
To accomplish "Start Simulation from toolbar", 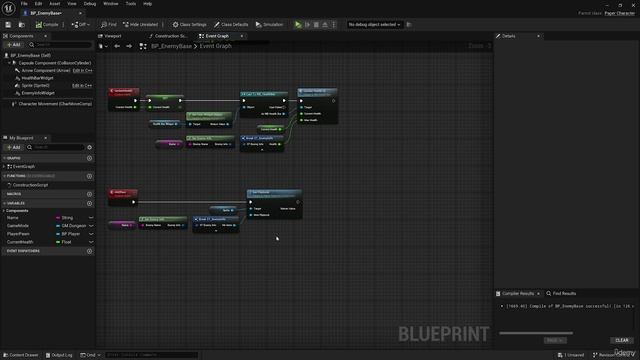I will (269, 25).
